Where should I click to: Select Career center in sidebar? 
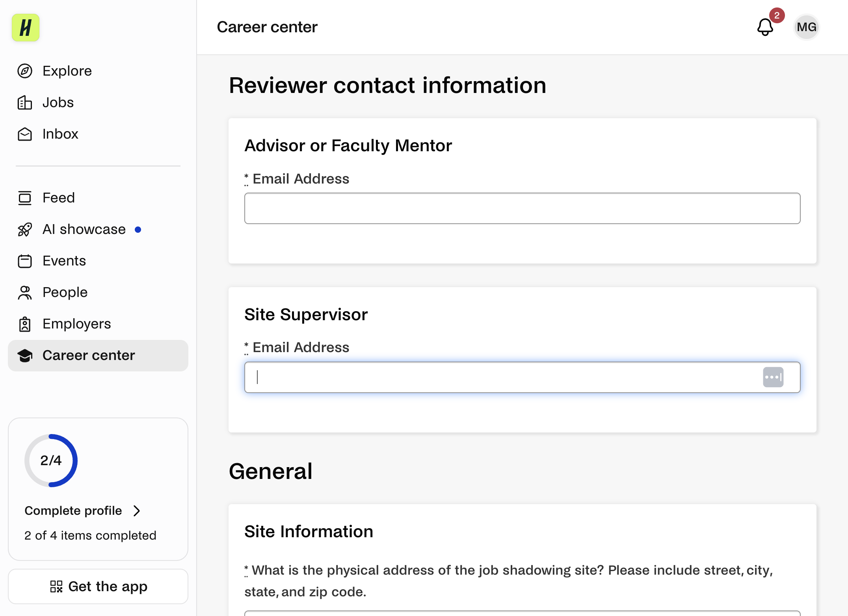click(x=98, y=355)
